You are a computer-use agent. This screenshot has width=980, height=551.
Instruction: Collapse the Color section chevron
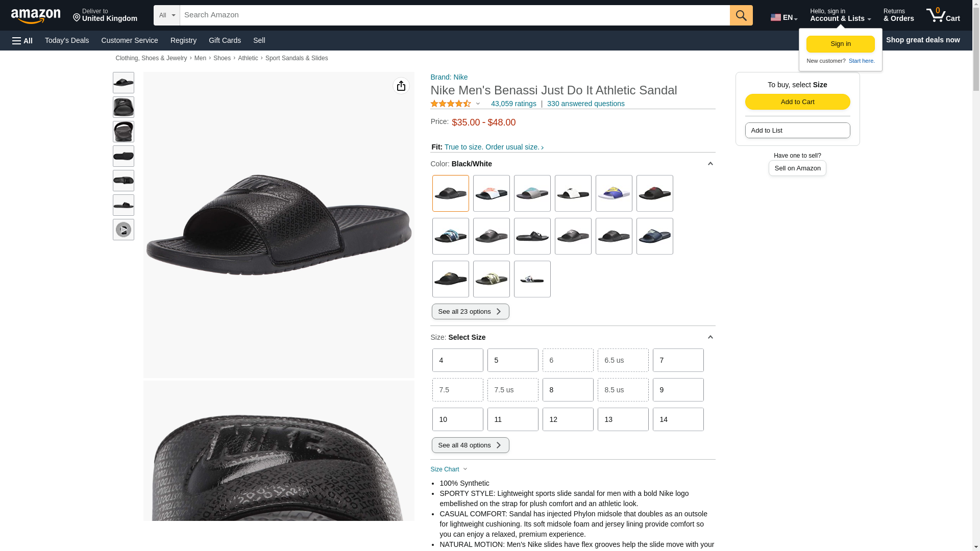(x=710, y=164)
